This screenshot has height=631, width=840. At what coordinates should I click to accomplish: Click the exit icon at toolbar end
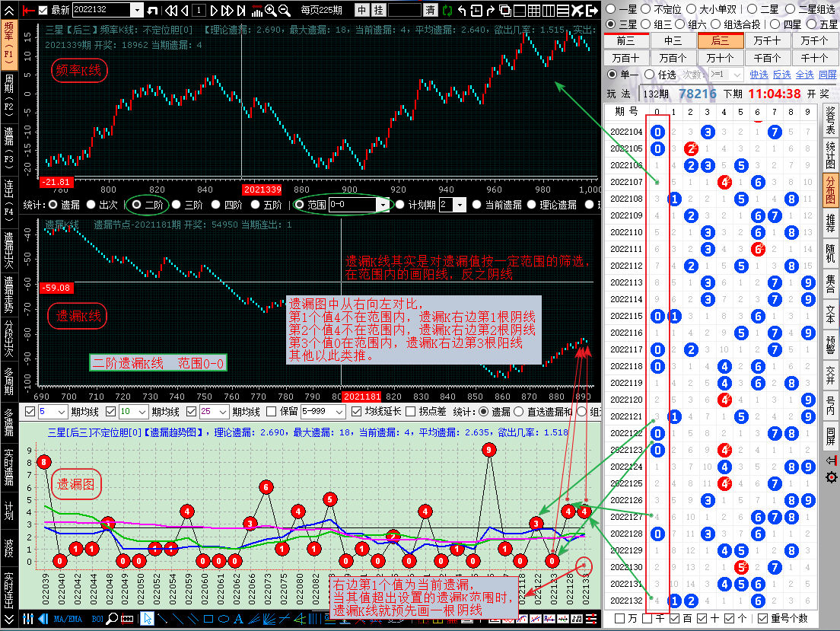point(590,10)
